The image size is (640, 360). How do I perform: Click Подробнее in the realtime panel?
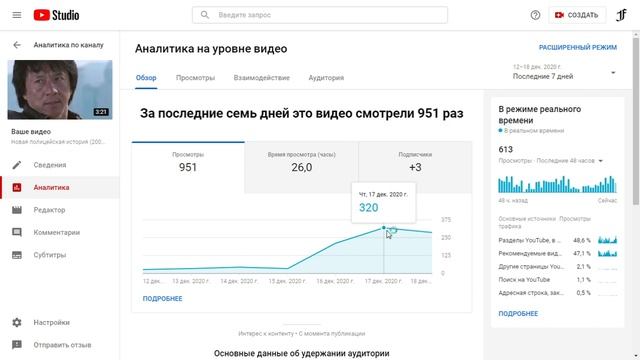click(x=518, y=313)
